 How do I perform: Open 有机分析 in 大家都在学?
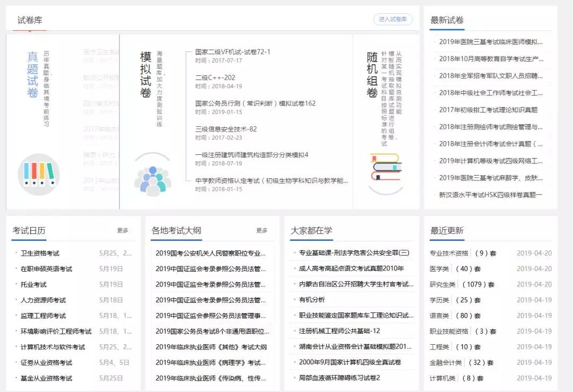tap(312, 300)
